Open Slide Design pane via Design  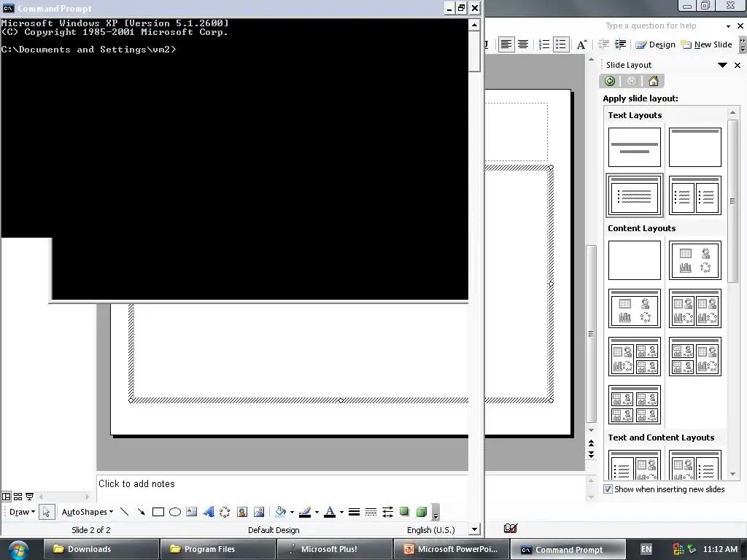(x=656, y=44)
